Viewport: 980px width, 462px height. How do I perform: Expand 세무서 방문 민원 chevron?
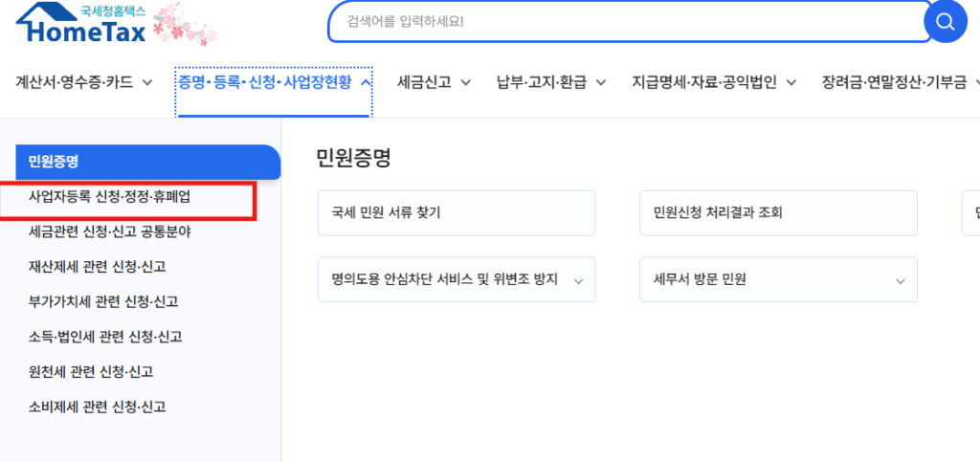tap(900, 280)
